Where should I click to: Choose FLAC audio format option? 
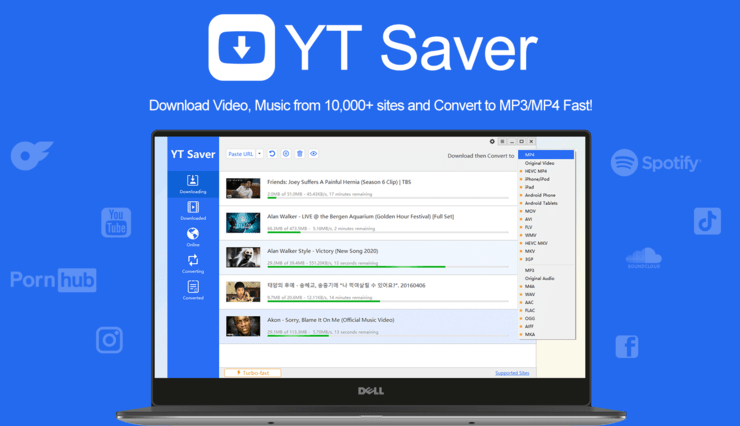pyautogui.click(x=530, y=311)
